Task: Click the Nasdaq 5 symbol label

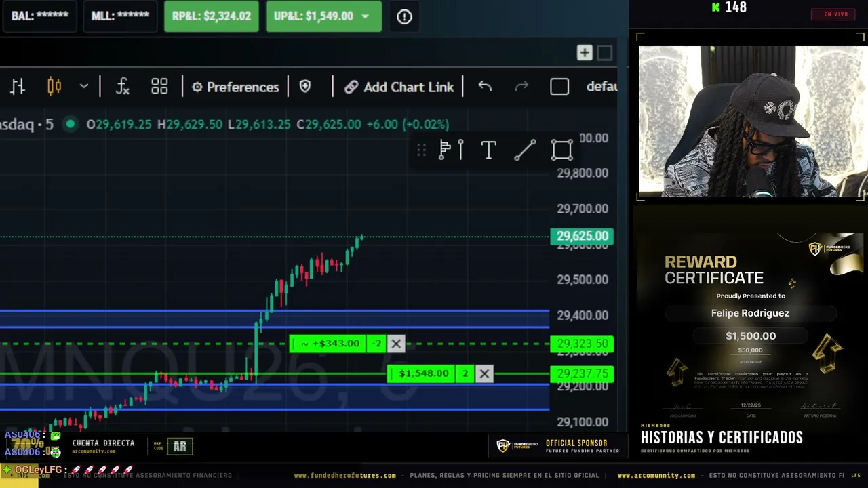Action: point(27,124)
